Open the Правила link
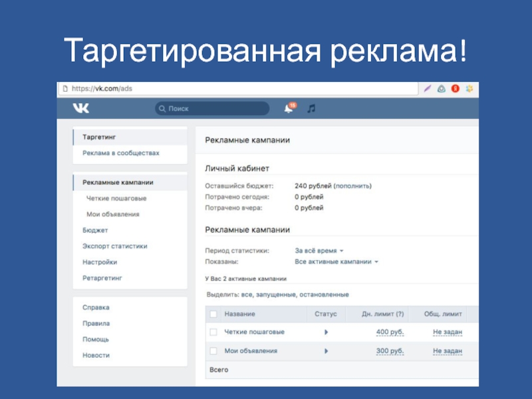The height and width of the screenshot is (399, 532). tap(96, 323)
